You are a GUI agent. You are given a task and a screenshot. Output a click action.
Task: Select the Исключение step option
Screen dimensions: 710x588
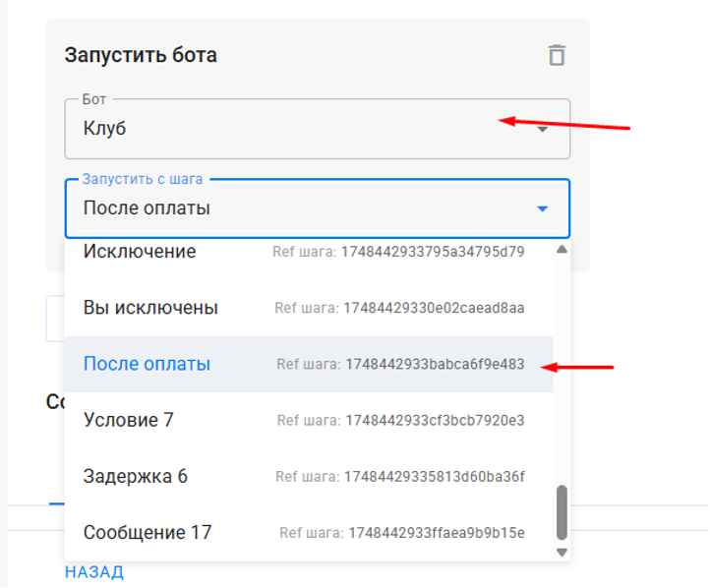click(309, 252)
